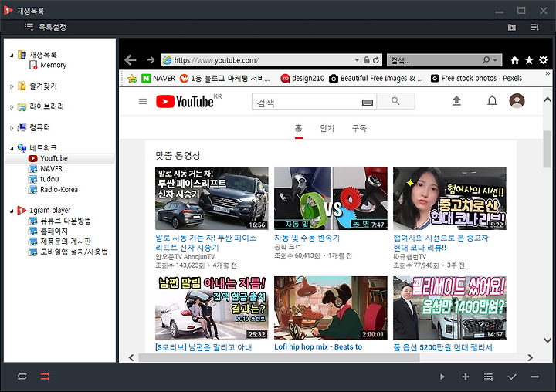Open the Beautiful Free Images bookmark
The image size is (556, 392).
click(x=376, y=79)
